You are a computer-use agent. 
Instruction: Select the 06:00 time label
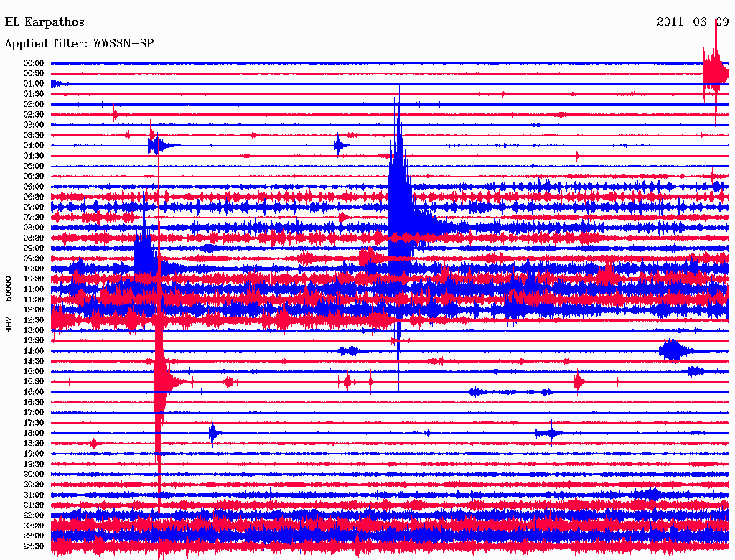click(33, 187)
